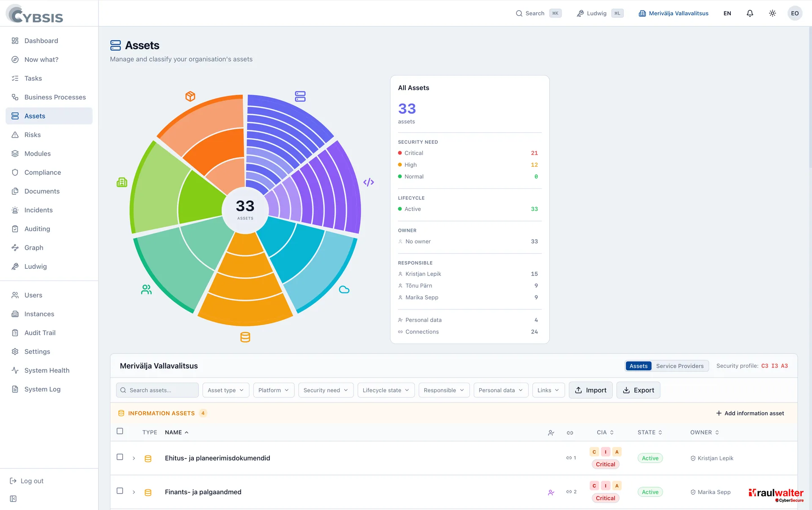Viewport: 812px width, 510px height.
Task: Click the orange database icon below the chart
Action: pyautogui.click(x=245, y=337)
